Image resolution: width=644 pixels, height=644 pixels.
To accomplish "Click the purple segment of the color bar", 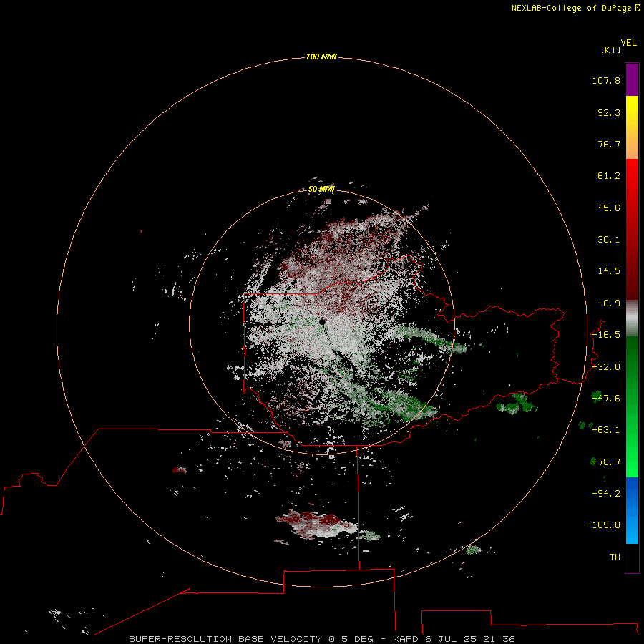I will point(632,79).
